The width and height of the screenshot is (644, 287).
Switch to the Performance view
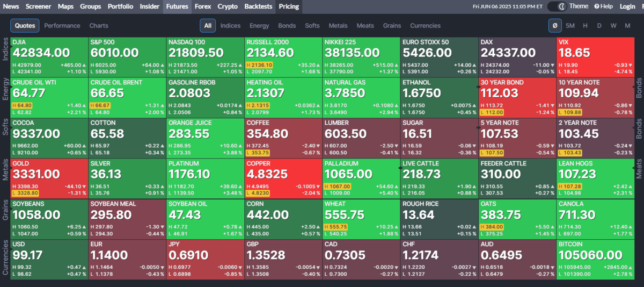[62, 25]
